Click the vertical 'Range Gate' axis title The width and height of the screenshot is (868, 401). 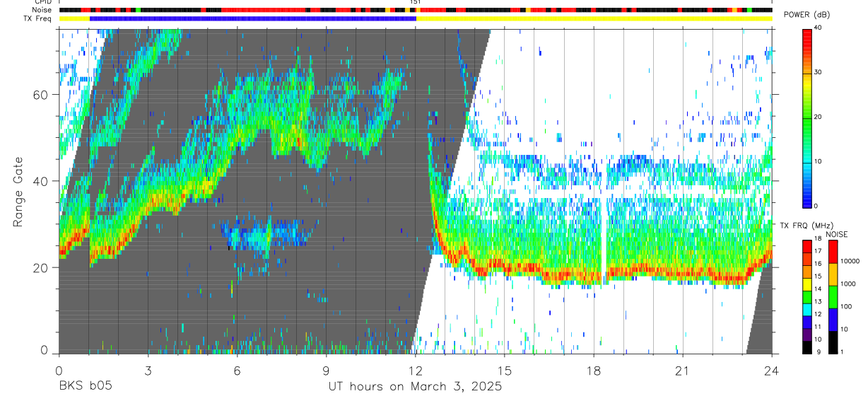(18, 191)
